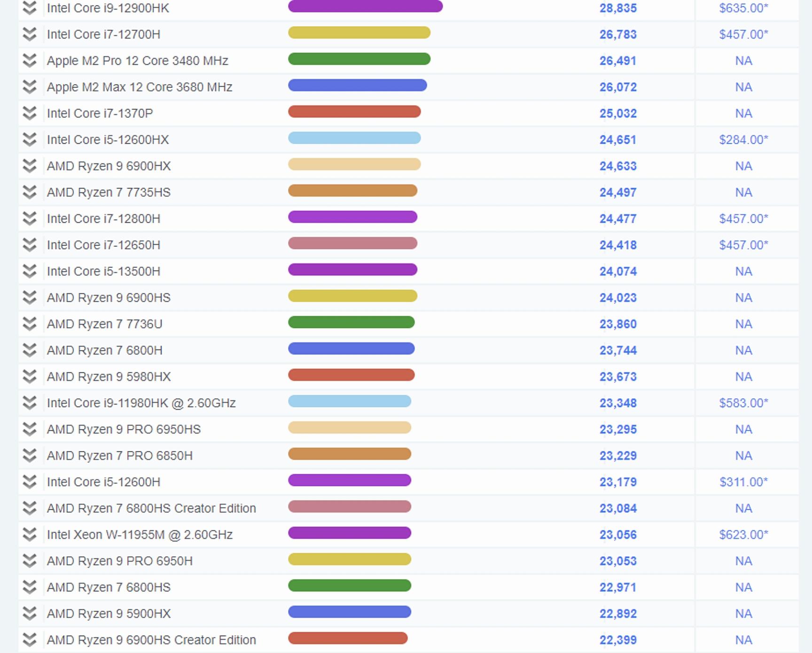Click the $623.00* price for Xeon W-11955M

pyautogui.click(x=743, y=534)
